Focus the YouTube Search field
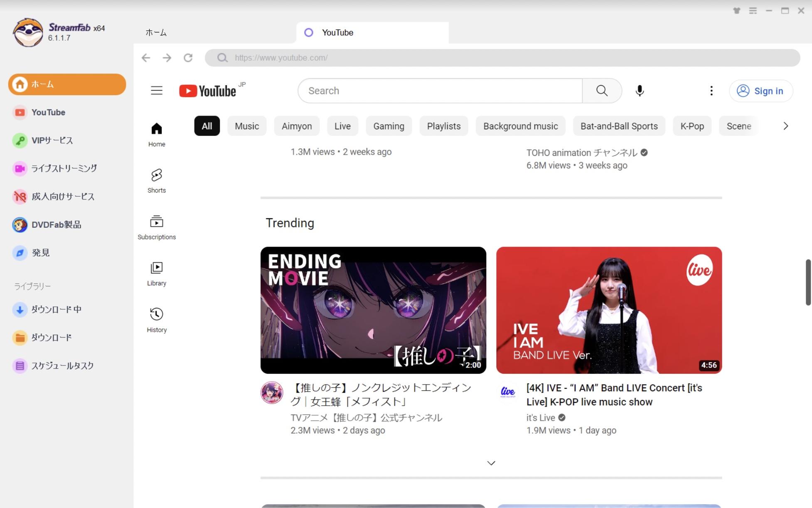 click(440, 91)
